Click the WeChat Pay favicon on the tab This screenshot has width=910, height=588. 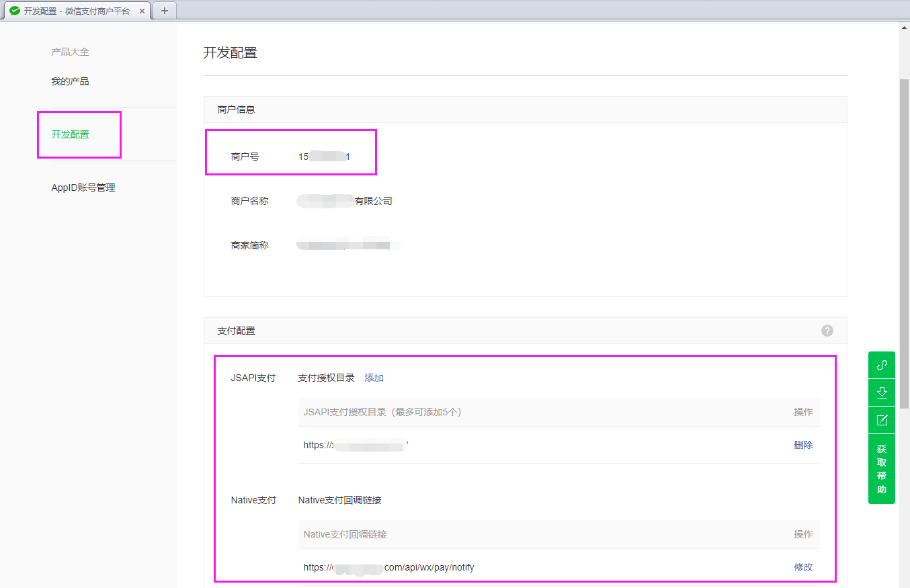(15, 11)
